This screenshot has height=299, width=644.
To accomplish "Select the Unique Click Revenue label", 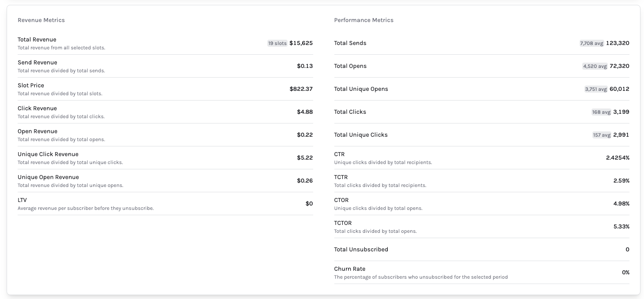I will click(48, 154).
